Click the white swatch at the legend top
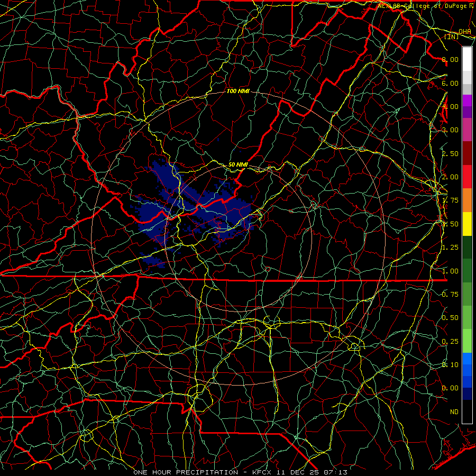The width and height of the screenshot is (476, 476). (x=467, y=59)
